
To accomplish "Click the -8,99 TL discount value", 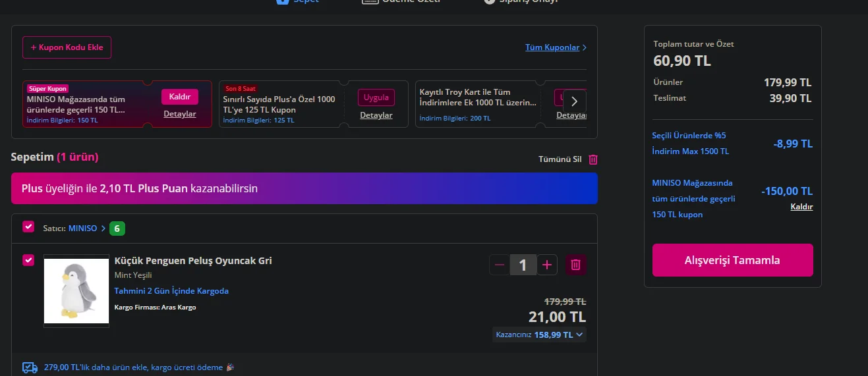I will [x=793, y=144].
